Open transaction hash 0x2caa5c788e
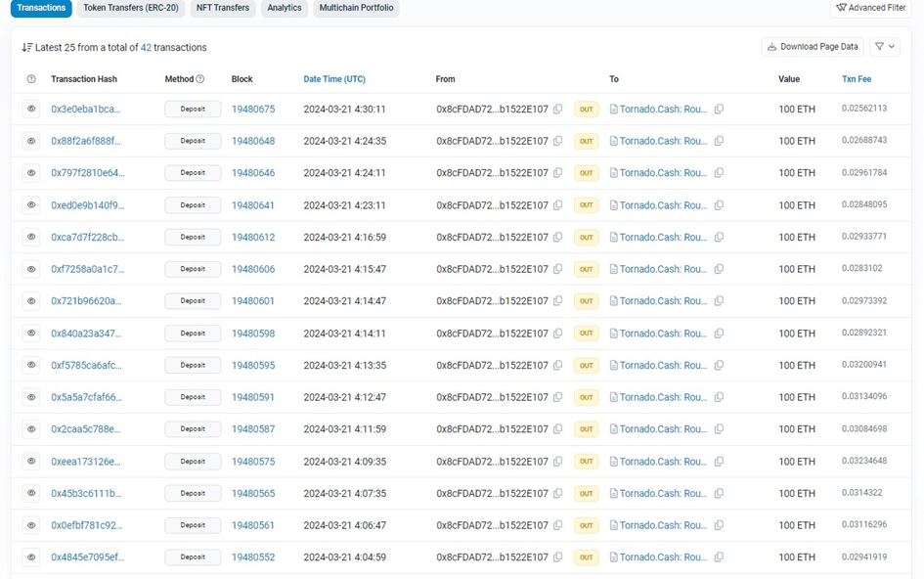924x579 pixels. (x=85, y=428)
